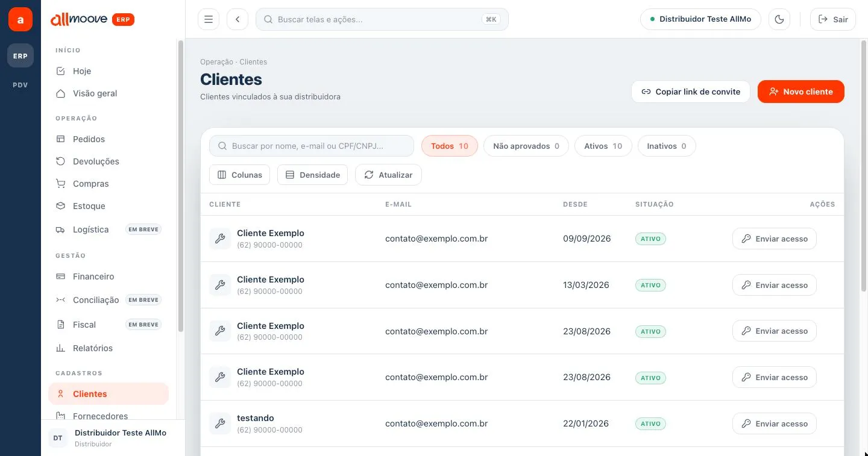Filter clients by Todos
Image resolution: width=868 pixels, height=456 pixels.
pos(450,146)
